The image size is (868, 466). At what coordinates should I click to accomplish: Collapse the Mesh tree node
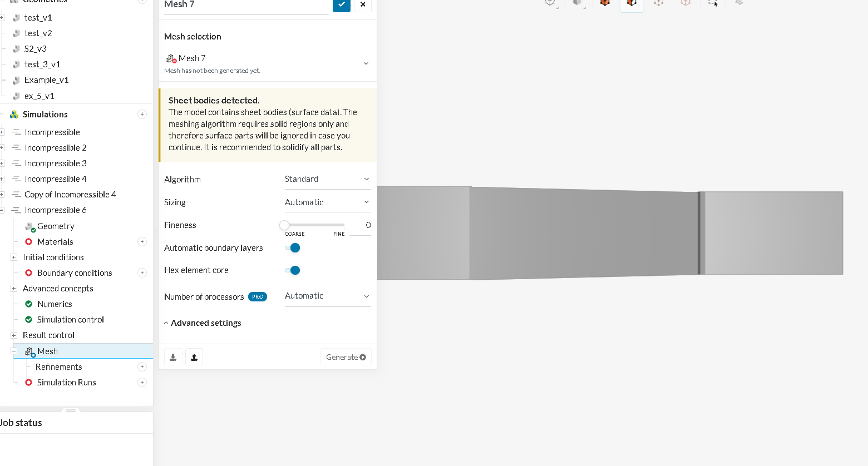pos(14,351)
